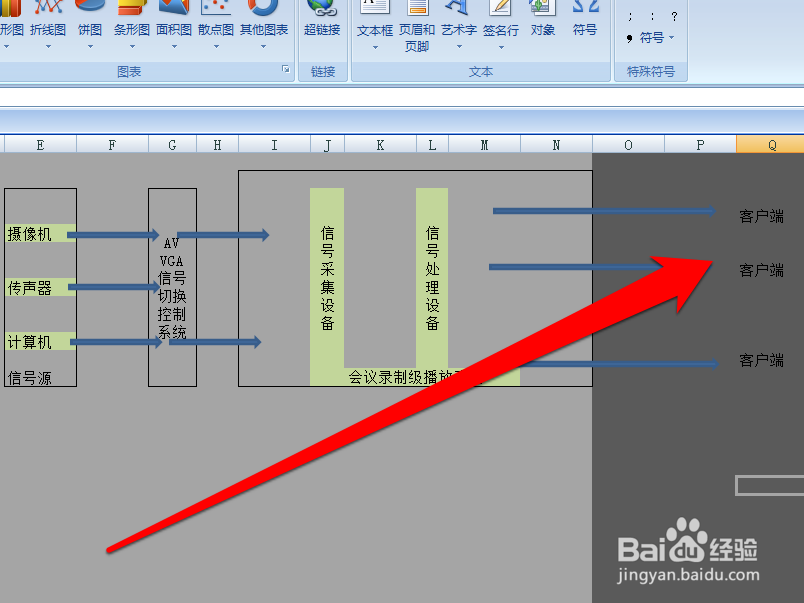Select the arrow from 计算机
The width and height of the screenshot is (804, 603).
pos(116,341)
